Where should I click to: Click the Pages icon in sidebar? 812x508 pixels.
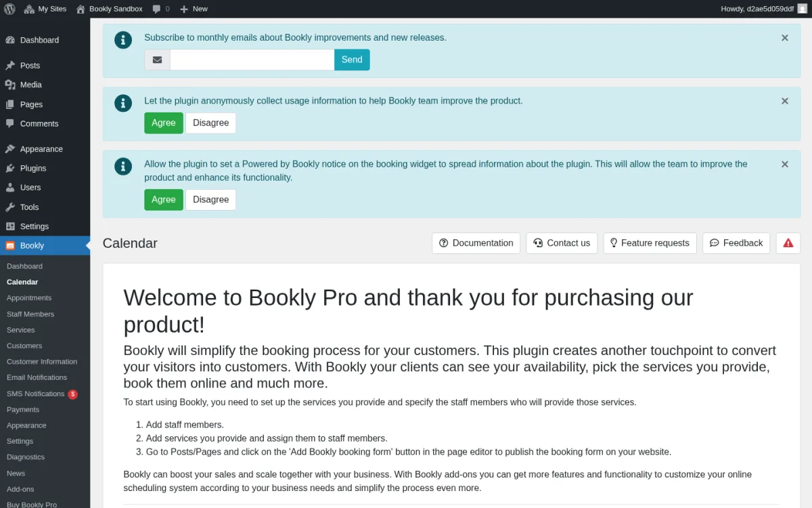(x=10, y=104)
